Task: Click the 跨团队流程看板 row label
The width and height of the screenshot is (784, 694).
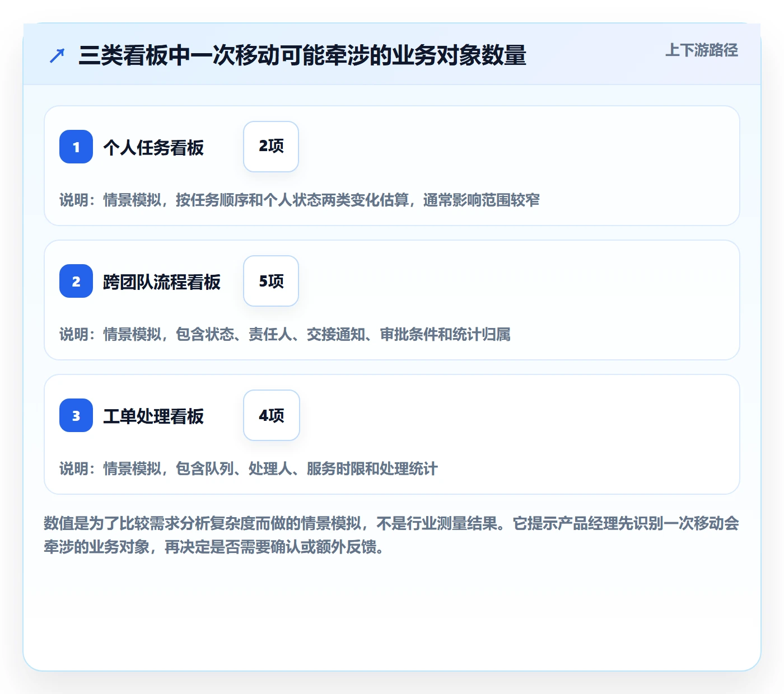Action: 162,282
